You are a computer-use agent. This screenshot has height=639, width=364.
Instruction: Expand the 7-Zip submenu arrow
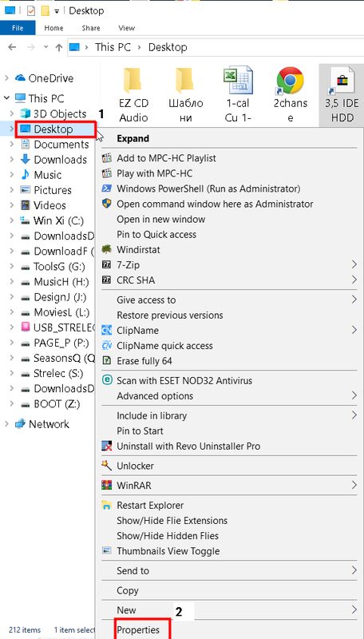(354, 265)
